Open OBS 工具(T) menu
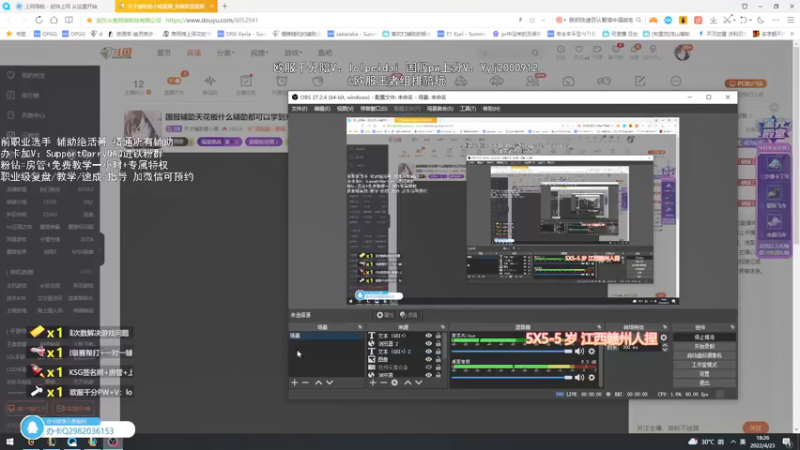This screenshot has width=800, height=450. [x=467, y=109]
